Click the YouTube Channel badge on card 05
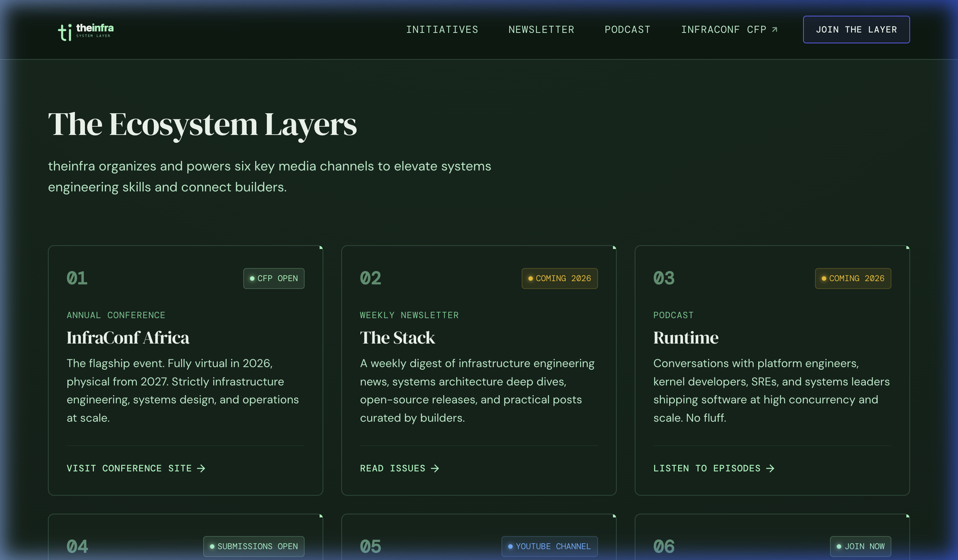The height and width of the screenshot is (560, 958). pyautogui.click(x=550, y=546)
